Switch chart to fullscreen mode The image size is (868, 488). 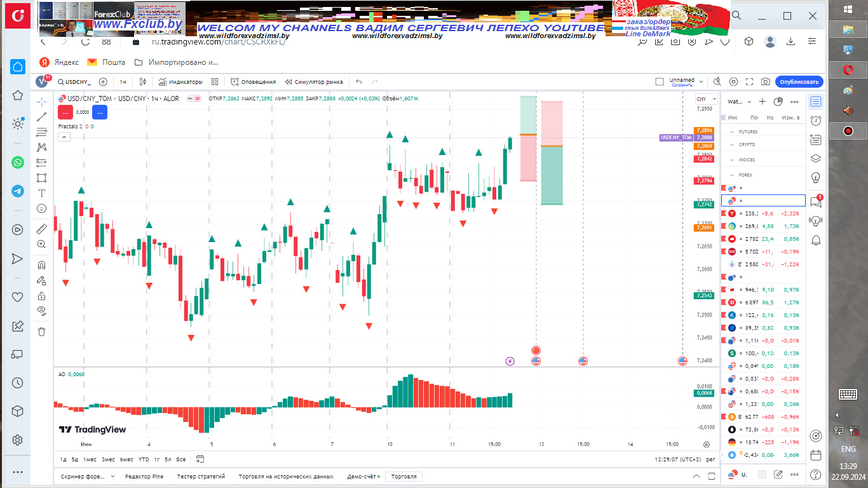pyautogui.click(x=750, y=82)
